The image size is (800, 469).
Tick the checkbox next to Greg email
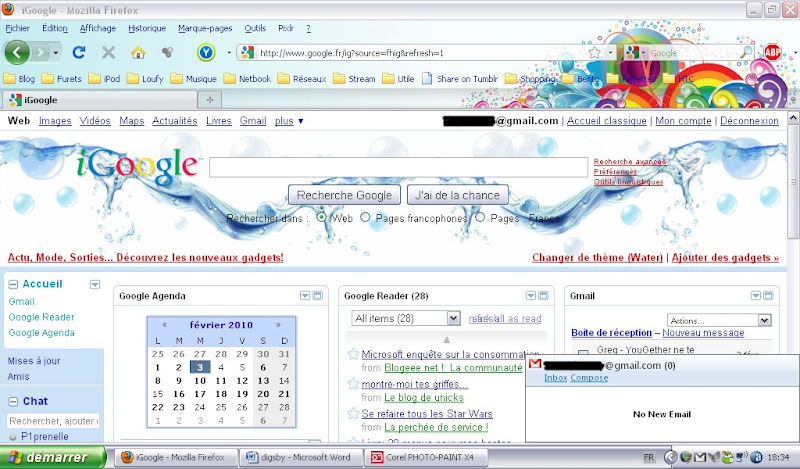click(x=583, y=351)
